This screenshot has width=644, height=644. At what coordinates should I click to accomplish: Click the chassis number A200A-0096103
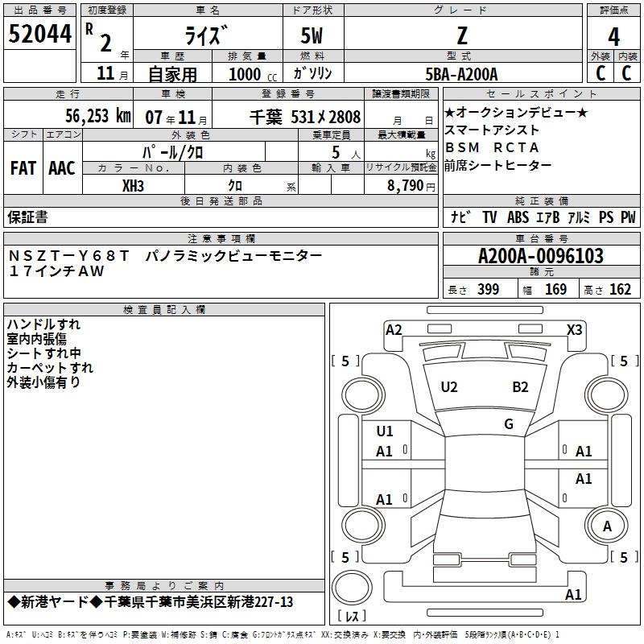pos(541,256)
